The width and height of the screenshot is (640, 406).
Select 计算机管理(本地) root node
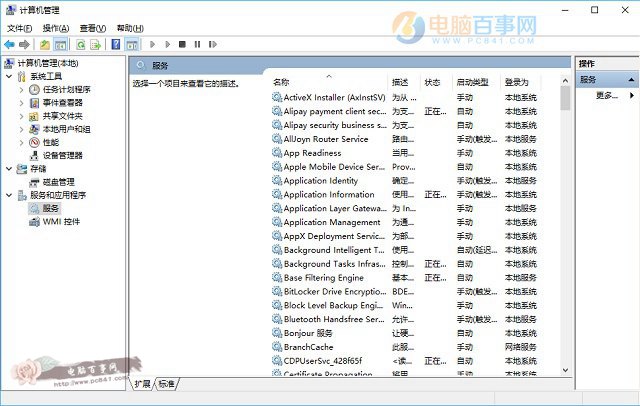[48, 63]
